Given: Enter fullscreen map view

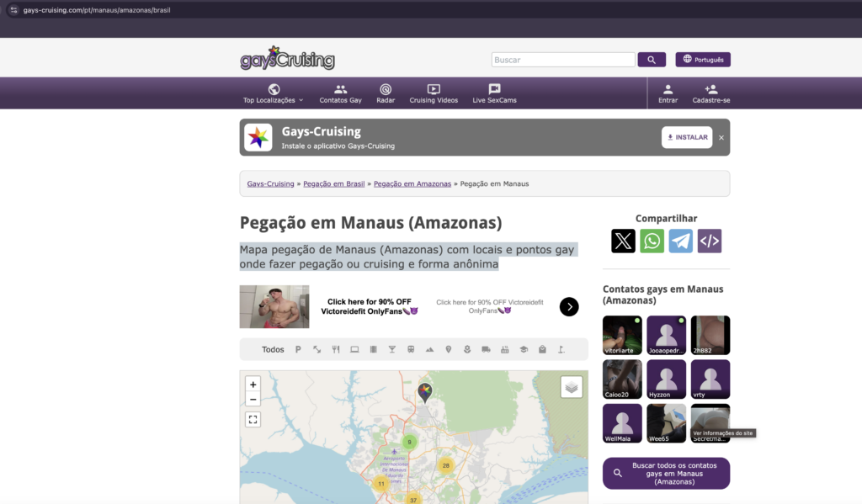Looking at the screenshot, I should pos(253,419).
